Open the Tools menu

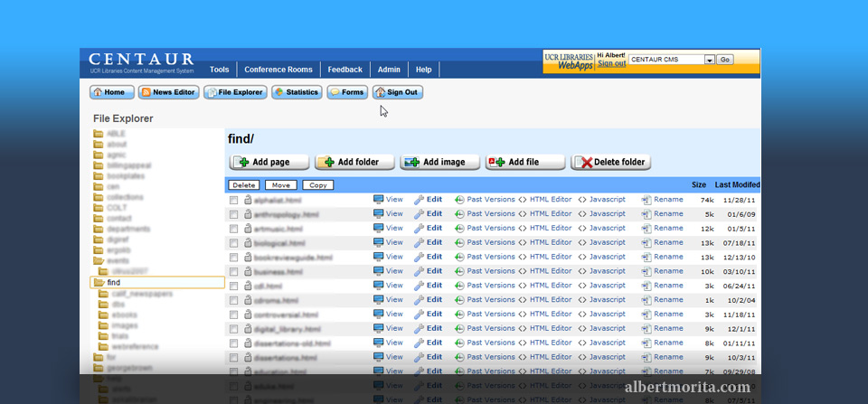[x=219, y=70]
